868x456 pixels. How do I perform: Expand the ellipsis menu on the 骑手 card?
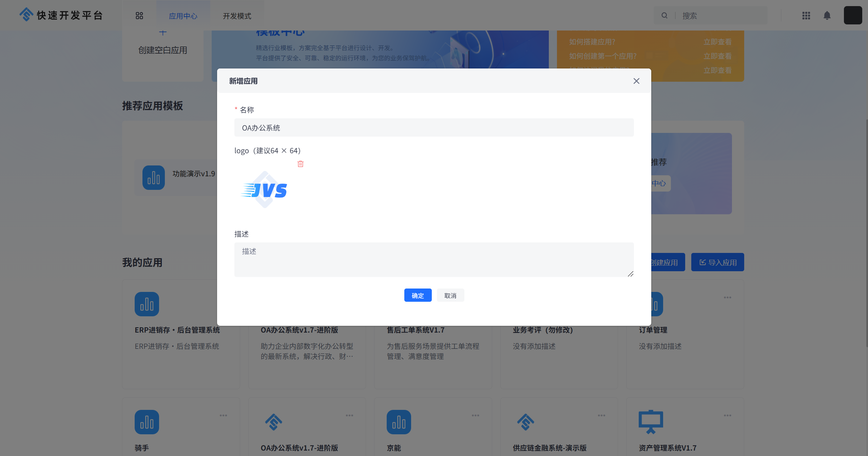(223, 416)
